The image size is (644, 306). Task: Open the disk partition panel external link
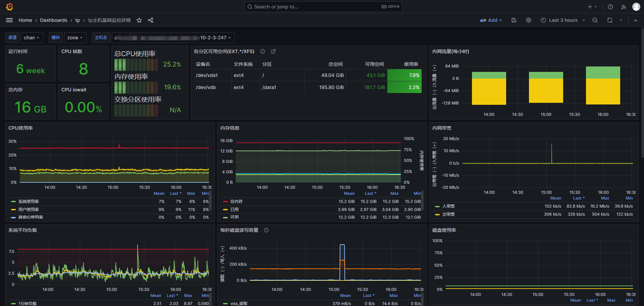click(x=273, y=51)
